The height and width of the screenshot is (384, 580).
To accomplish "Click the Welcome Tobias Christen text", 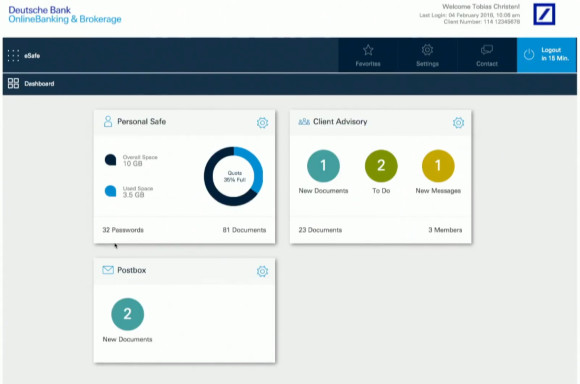I will click(481, 7).
